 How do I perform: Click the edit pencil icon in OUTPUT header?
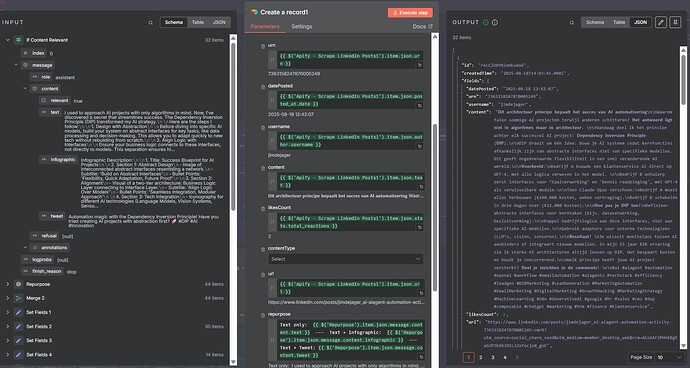pos(661,22)
